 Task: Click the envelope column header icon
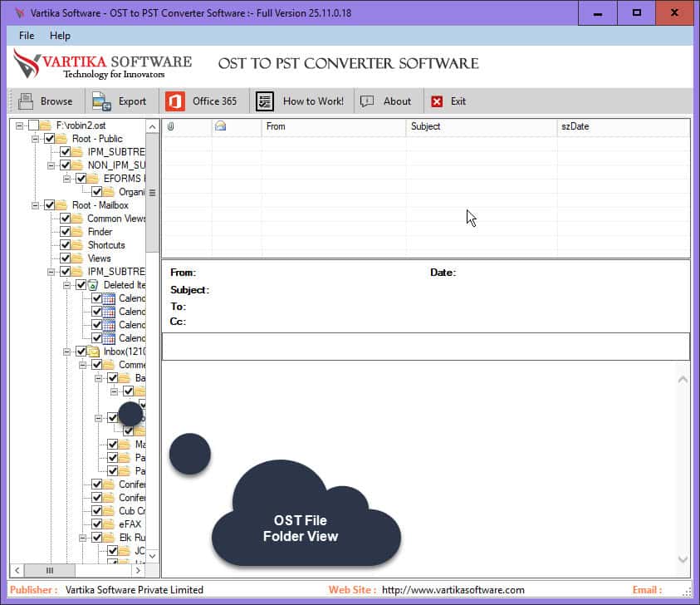click(x=220, y=126)
